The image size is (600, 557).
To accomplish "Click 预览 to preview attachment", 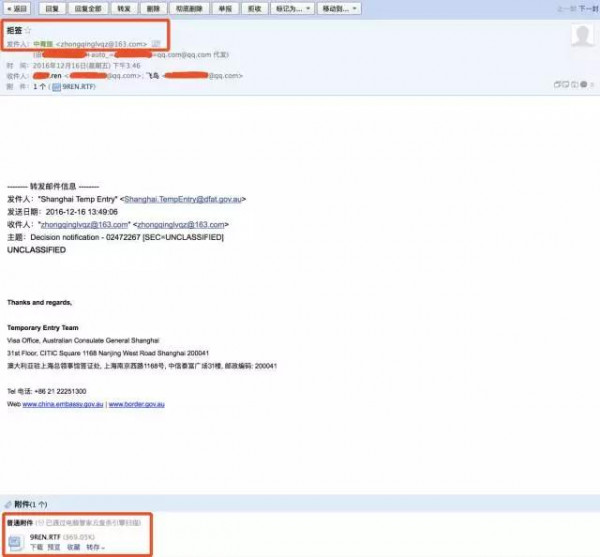I will point(54,547).
